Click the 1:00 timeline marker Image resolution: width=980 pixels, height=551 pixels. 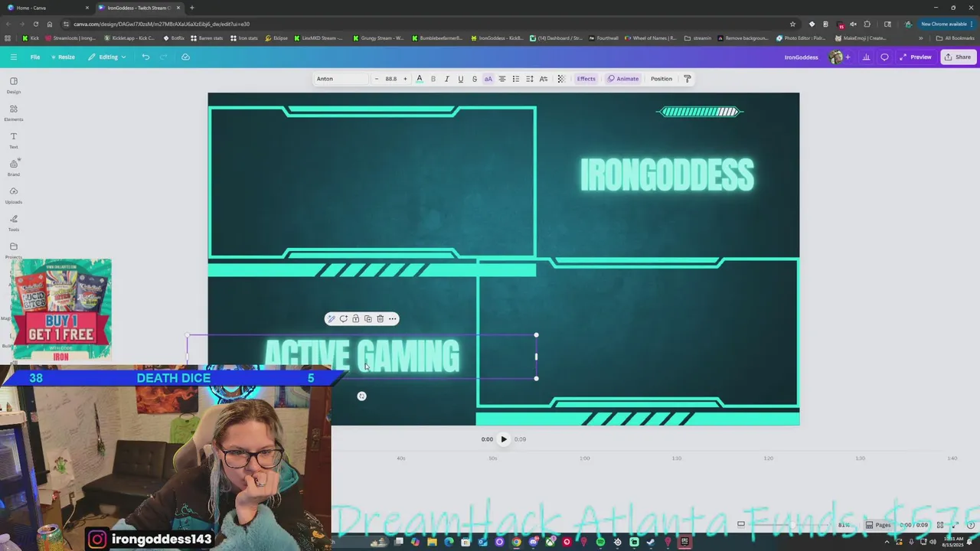click(584, 458)
